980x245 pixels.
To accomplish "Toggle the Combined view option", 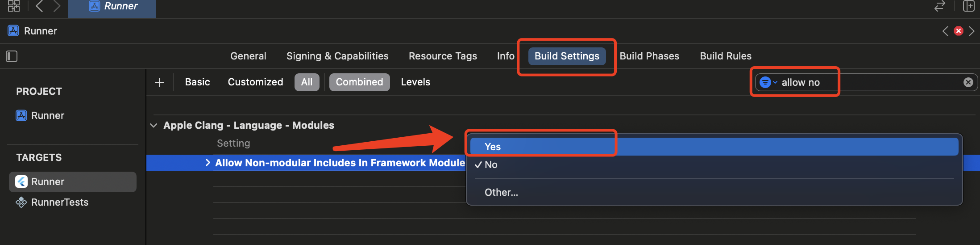I will [x=360, y=82].
